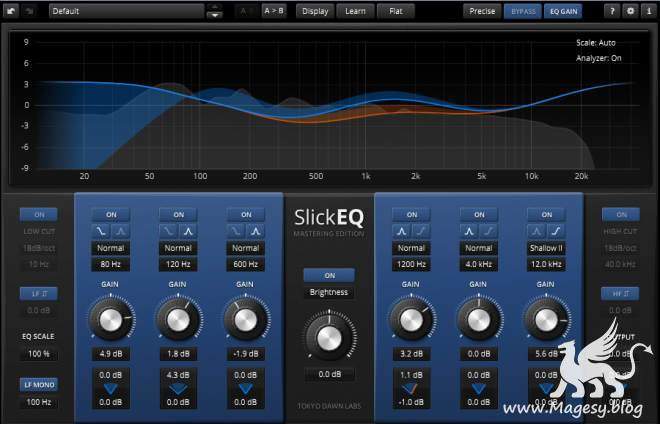This screenshot has width=660, height=424.
Task: Select low shelf shape on 80 Hz band
Action: coord(101,231)
